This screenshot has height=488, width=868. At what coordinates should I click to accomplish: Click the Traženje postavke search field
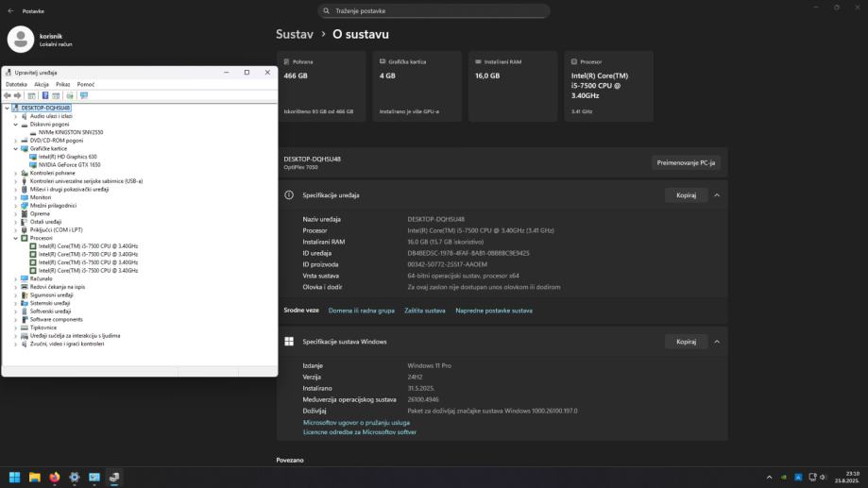click(x=434, y=11)
